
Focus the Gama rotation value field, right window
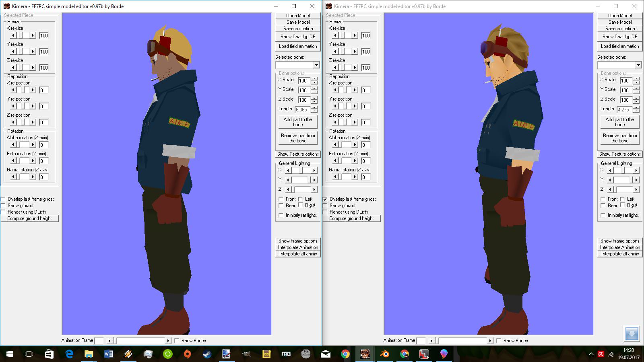click(x=366, y=177)
